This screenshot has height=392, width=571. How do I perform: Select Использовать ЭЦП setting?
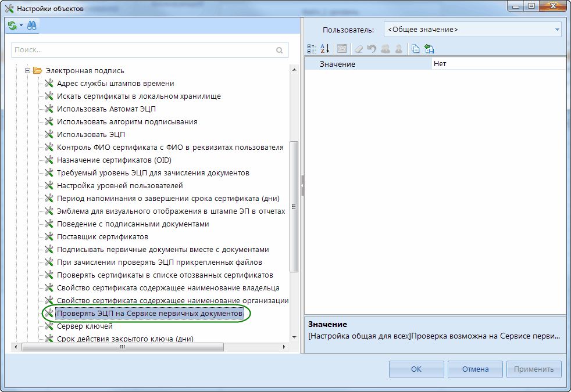pyautogui.click(x=91, y=135)
